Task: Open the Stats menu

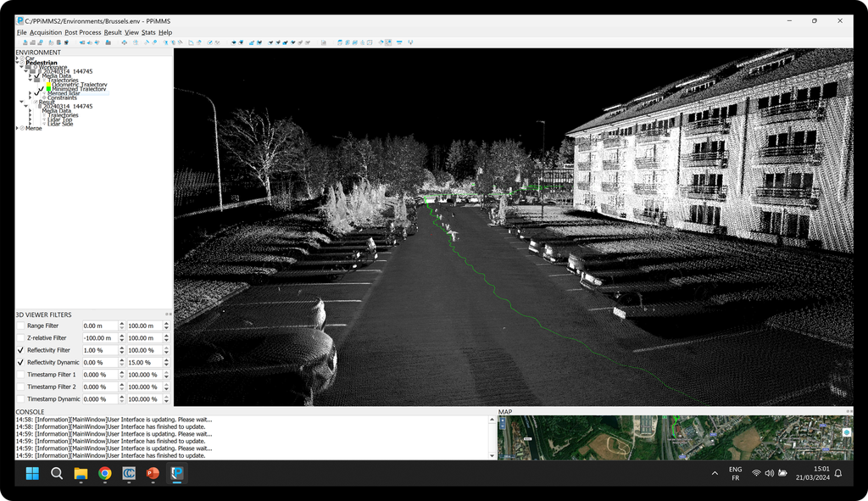Action: (x=148, y=31)
